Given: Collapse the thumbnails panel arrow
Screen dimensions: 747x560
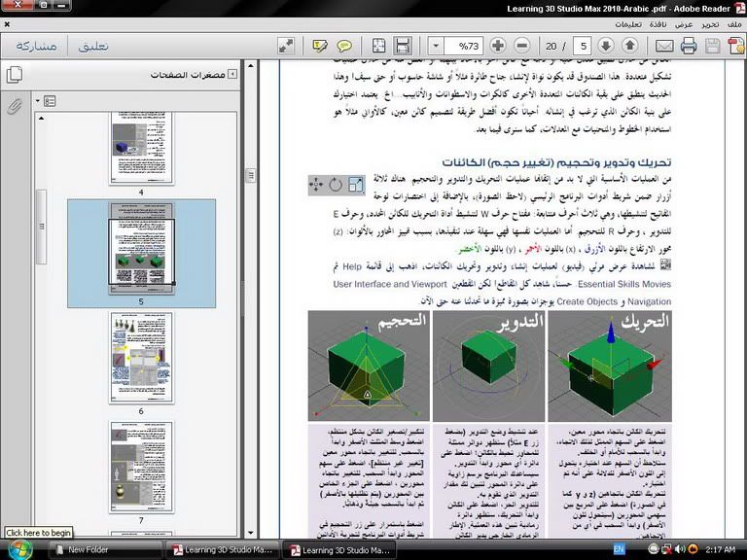Looking at the screenshot, I should (x=232, y=74).
